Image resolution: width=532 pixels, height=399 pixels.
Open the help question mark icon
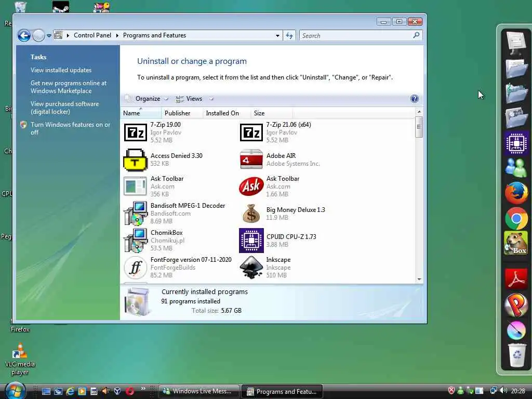pos(414,99)
